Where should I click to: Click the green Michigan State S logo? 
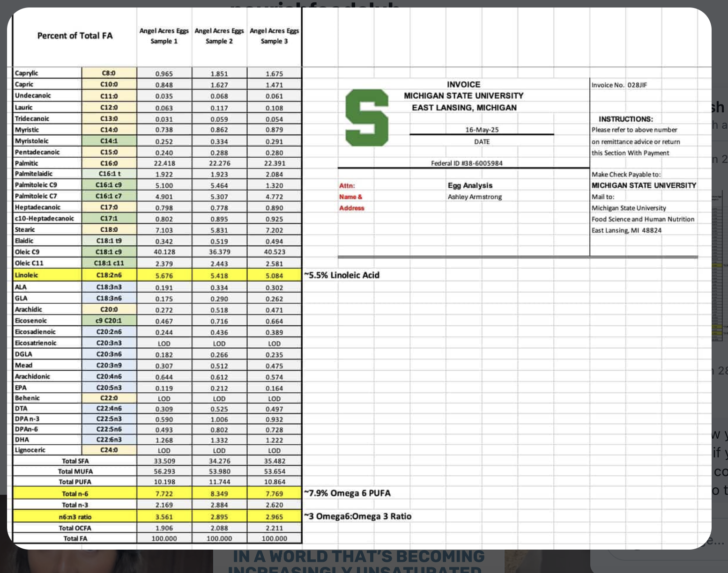point(367,118)
